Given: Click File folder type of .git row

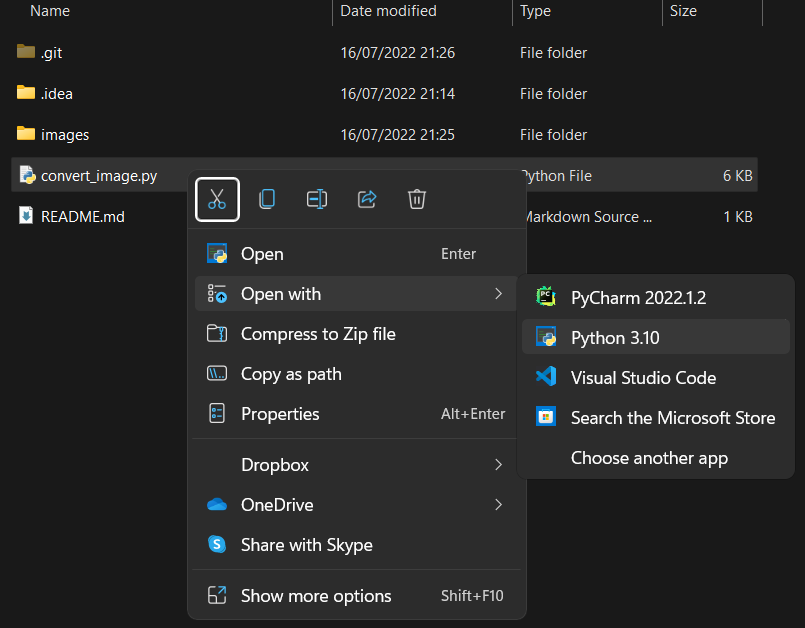Looking at the screenshot, I should [x=553, y=52].
